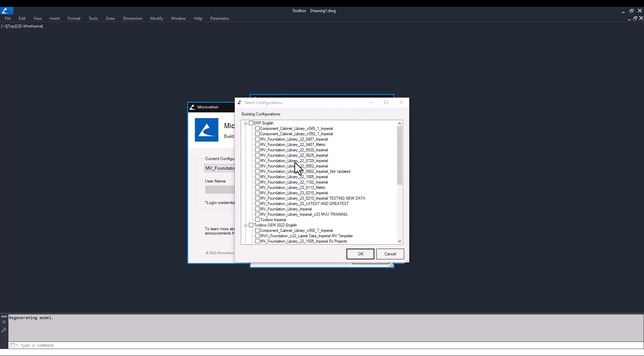This screenshot has height=356, width=644.
Task: Click dialog resize grip at corner
Action: pos(407,260)
